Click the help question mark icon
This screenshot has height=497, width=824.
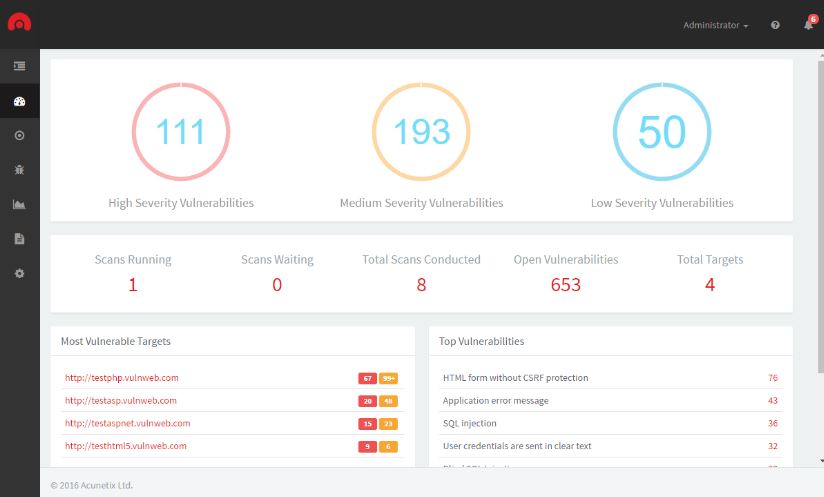point(775,25)
